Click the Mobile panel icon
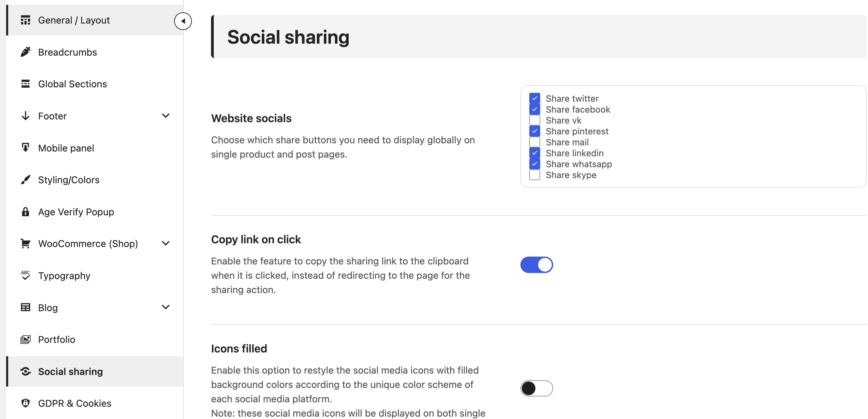The height and width of the screenshot is (419, 868). (x=26, y=147)
